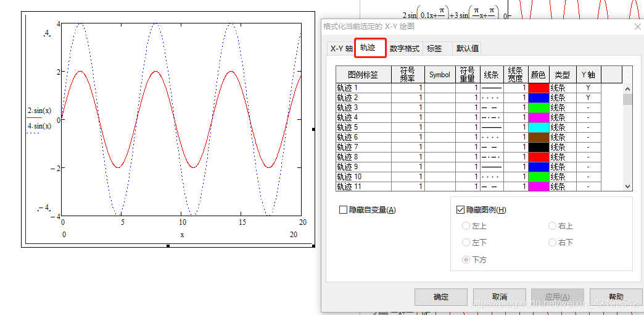Click the brown color swatch of 轨迹 6

539,137
